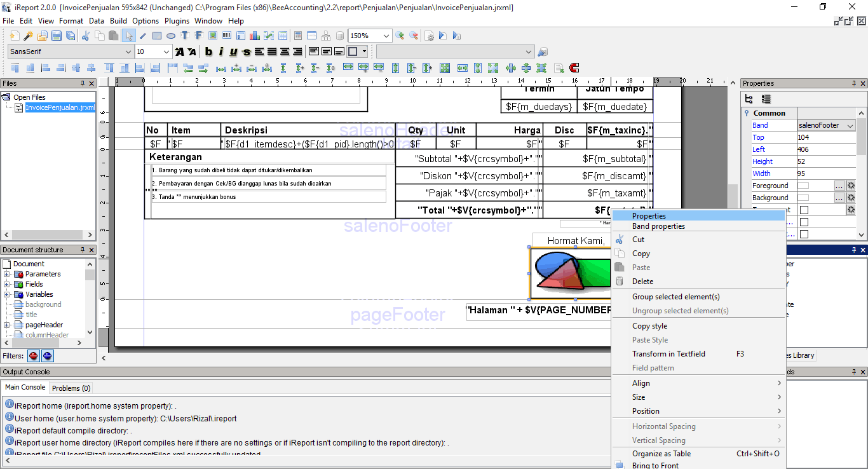
Task: Click the underline formatting icon
Action: pyautogui.click(x=233, y=51)
